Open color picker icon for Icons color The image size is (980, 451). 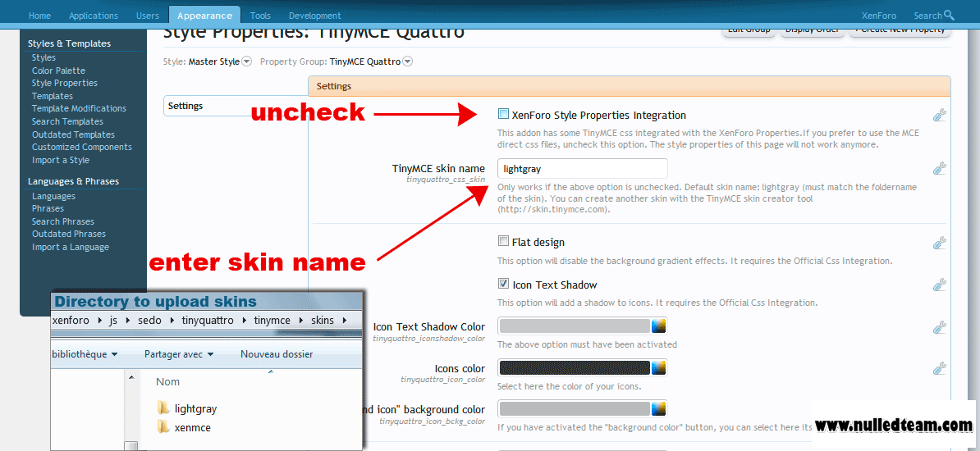click(658, 368)
